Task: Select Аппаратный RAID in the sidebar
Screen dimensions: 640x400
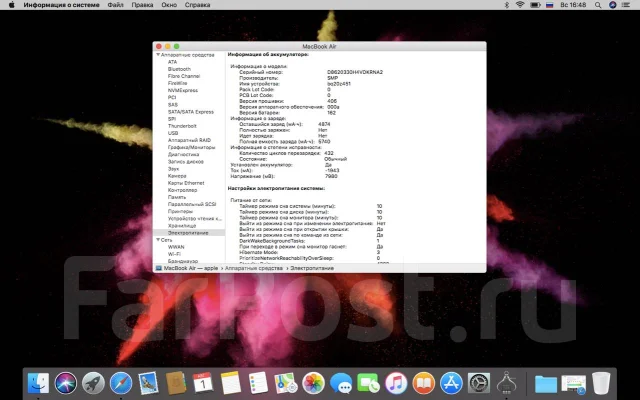Action: click(x=189, y=140)
